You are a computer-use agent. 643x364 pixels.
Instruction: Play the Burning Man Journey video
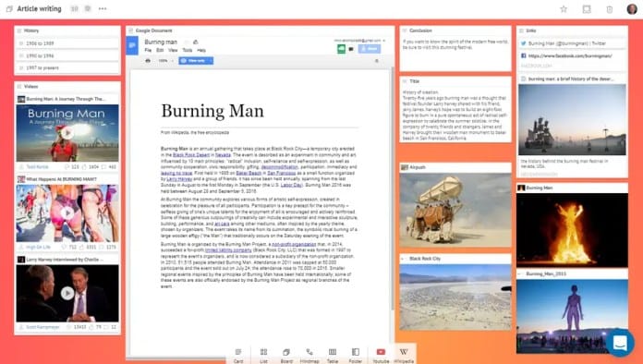(67, 132)
